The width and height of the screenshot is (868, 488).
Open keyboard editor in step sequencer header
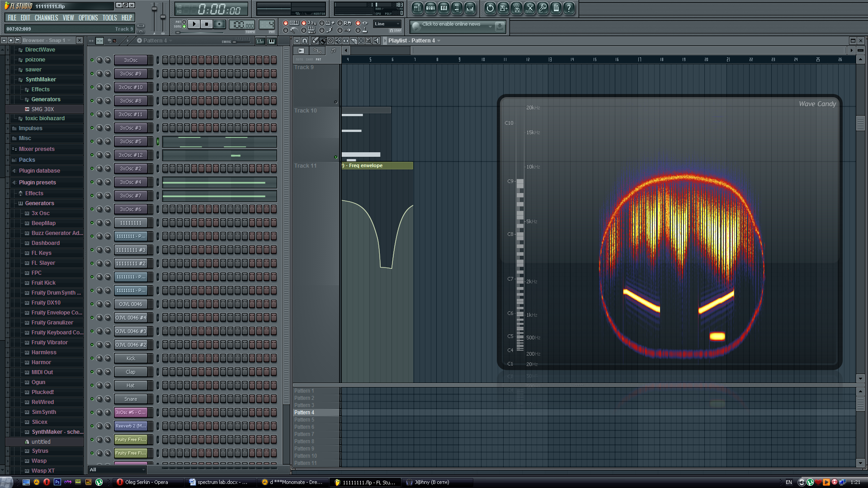(271, 41)
